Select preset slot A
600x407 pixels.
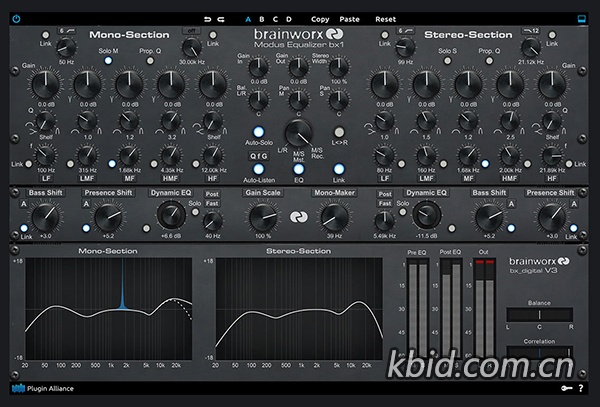[248, 19]
